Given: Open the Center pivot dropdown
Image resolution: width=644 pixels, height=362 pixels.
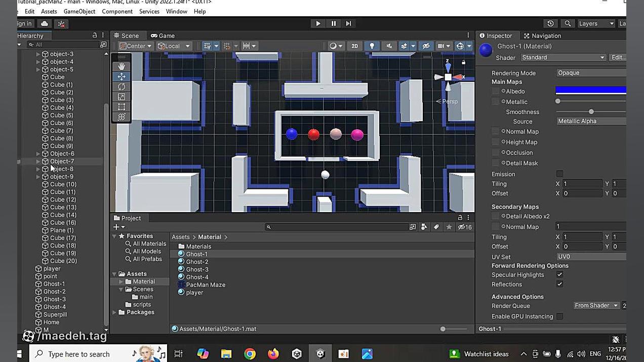Looking at the screenshot, I should pos(135,46).
